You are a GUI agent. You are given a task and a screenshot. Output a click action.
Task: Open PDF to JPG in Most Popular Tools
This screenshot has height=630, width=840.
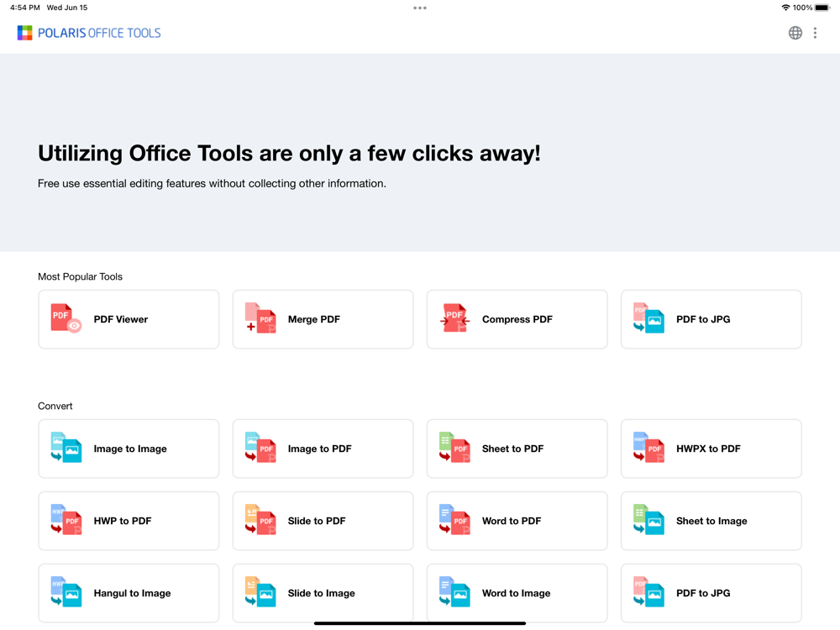(711, 319)
